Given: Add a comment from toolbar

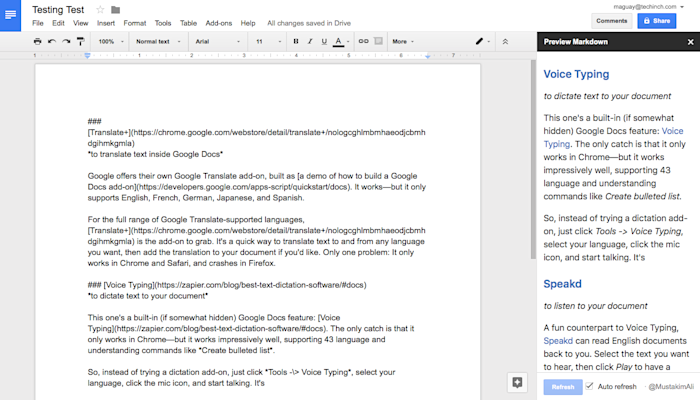Looking at the screenshot, I should (x=378, y=42).
